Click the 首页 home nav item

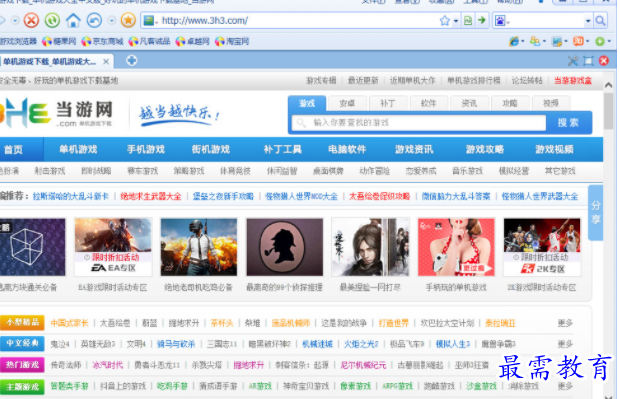pos(13,149)
